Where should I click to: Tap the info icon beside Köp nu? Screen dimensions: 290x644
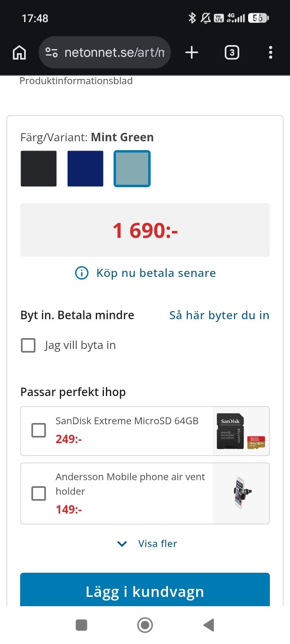coord(82,273)
